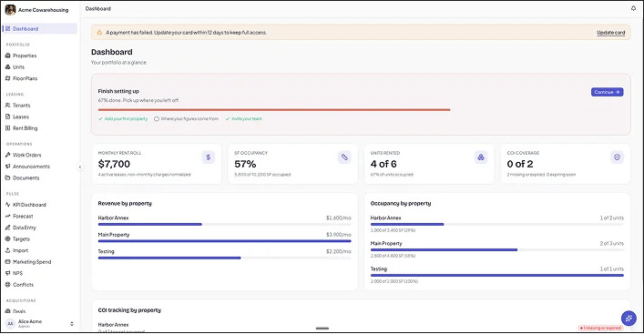Screen dimensions: 644x334
Task: Open the notifications bell icon
Action: [x=633, y=8]
